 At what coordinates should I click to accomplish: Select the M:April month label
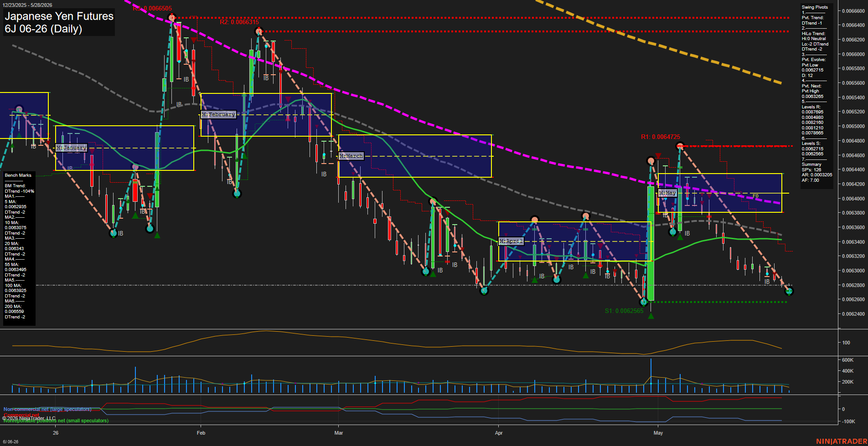pyautogui.click(x=511, y=241)
